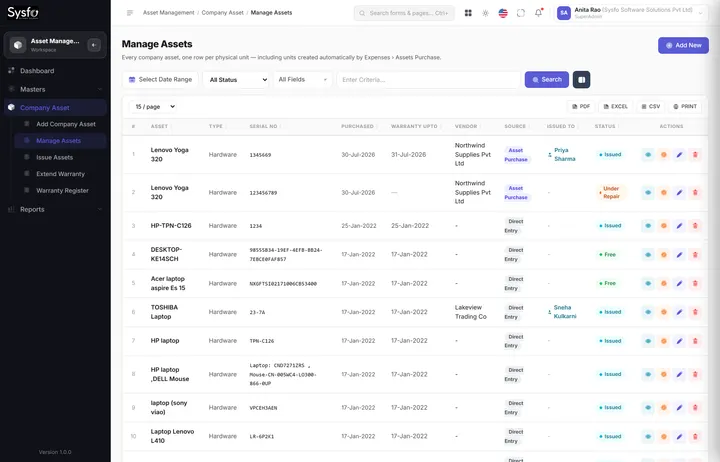This screenshot has width=720, height=462.
Task: View details of Lenovo Yoga 320 serial 1345669
Action: 648,155
